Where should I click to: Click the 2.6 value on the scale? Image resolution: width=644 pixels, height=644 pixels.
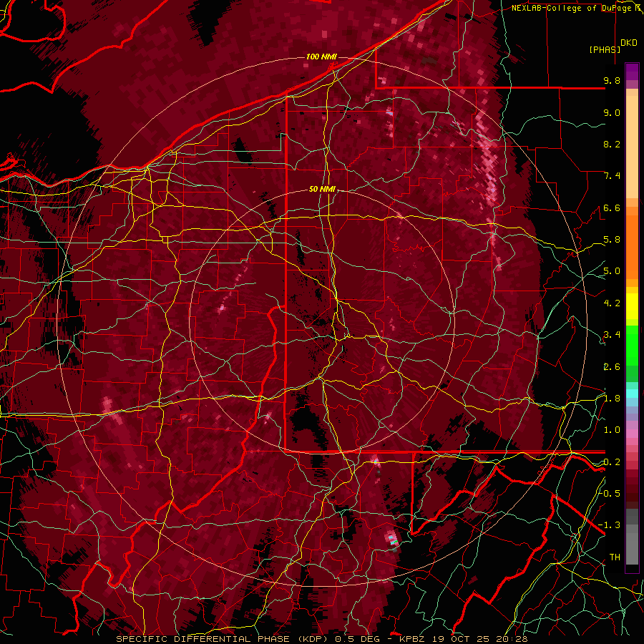click(x=612, y=367)
